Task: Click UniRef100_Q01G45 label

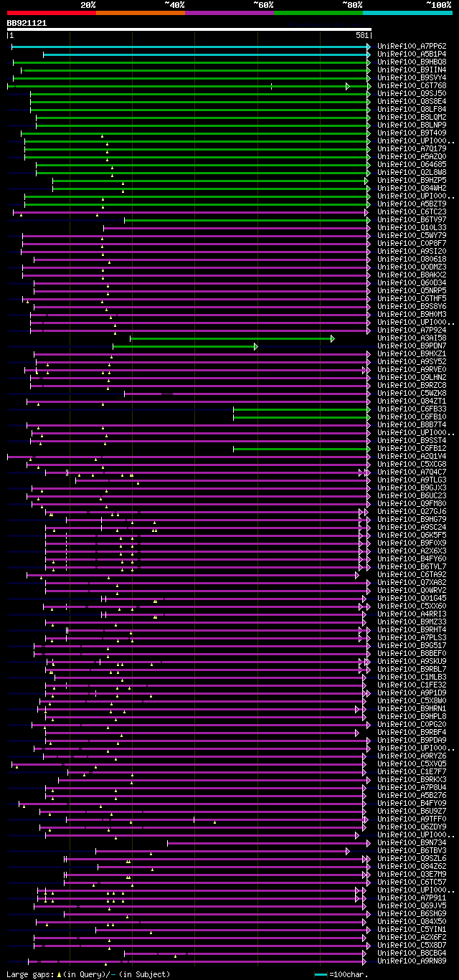Action: (x=411, y=599)
